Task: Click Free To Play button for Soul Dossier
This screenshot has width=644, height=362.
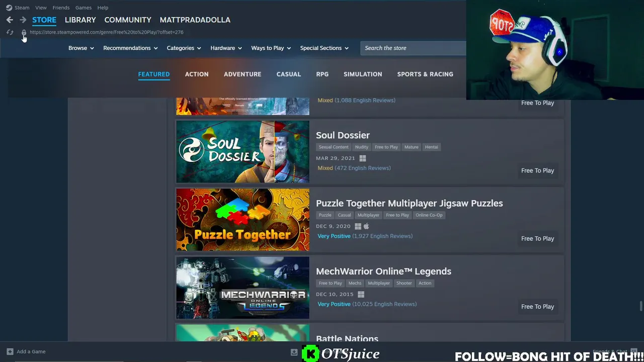Action: coord(537,170)
